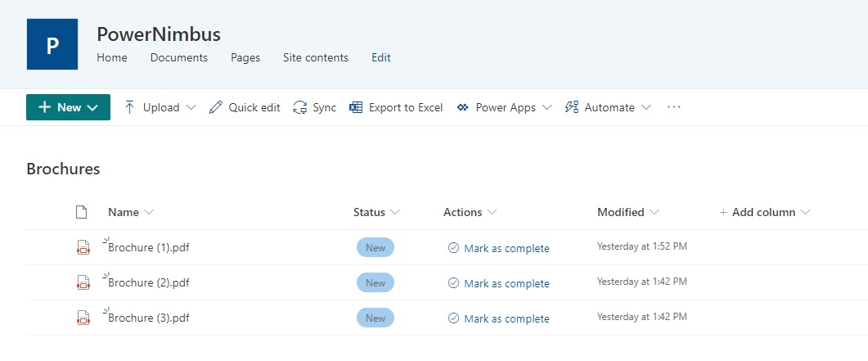This screenshot has height=361, width=868.
Task: Click the file type column header icon
Action: pos(81,212)
